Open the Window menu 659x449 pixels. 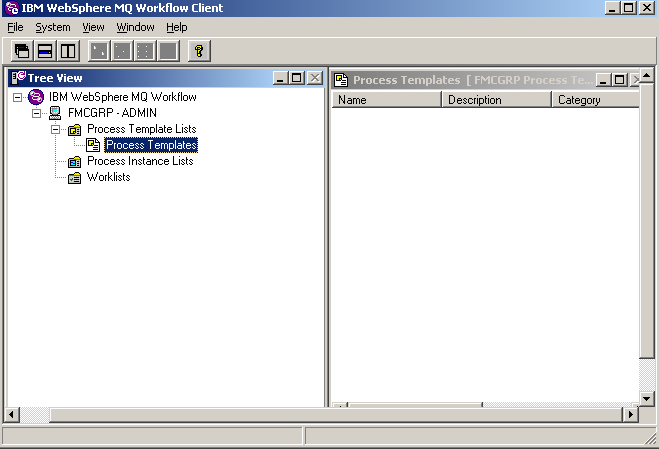click(x=135, y=27)
